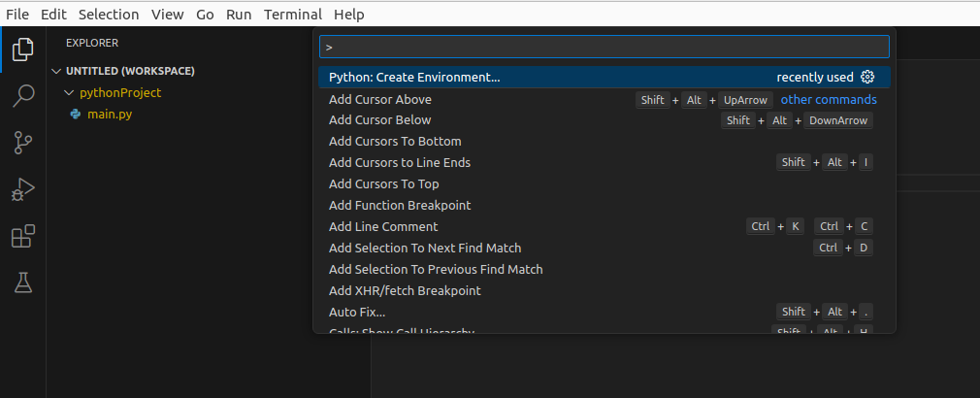Click the command palette input field
The width and height of the screenshot is (980, 398).
pos(604,47)
